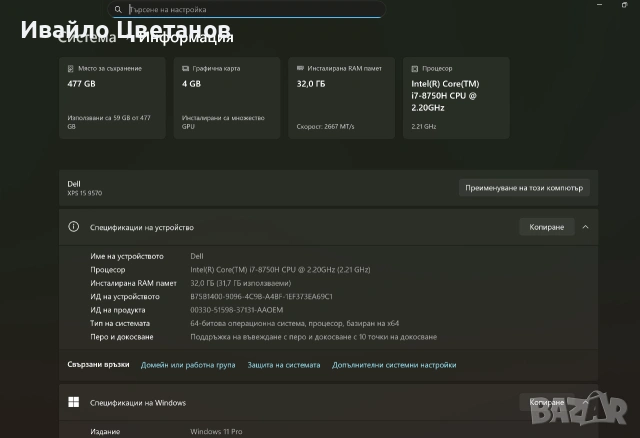
Task: Copy the device specifications with Копиране
Action: pyautogui.click(x=547, y=227)
